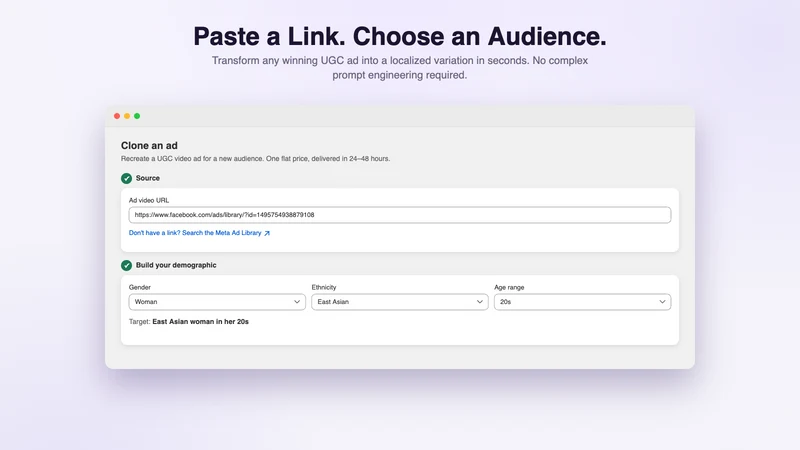Click the 'Ethnicity' field label
This screenshot has height=450, width=800.
[x=324, y=287]
